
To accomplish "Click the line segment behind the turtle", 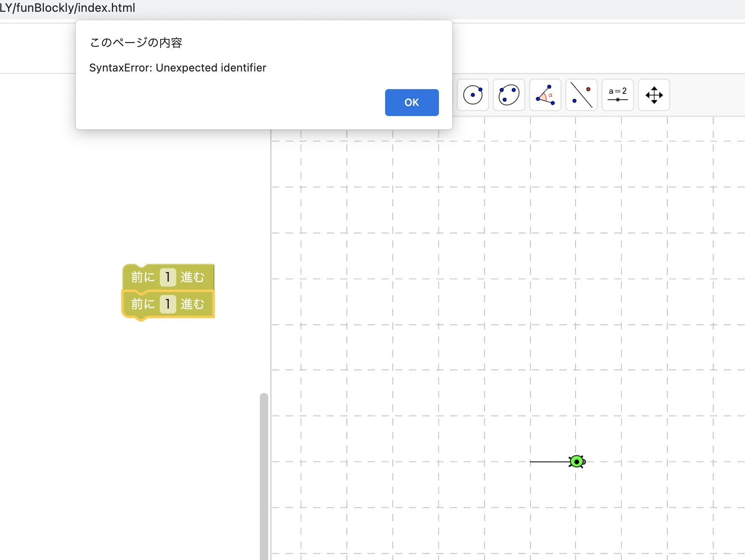I will pyautogui.click(x=549, y=462).
